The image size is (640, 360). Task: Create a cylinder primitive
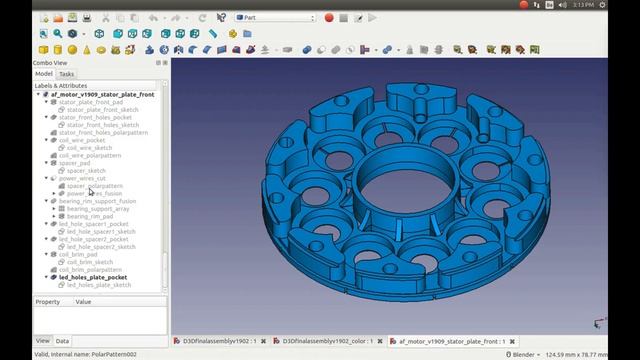58,50
